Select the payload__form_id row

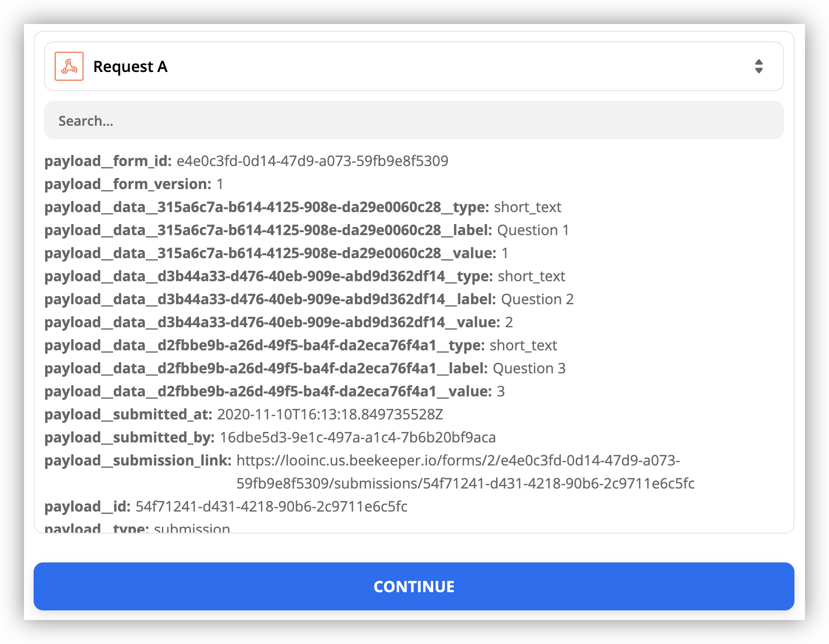(246, 161)
